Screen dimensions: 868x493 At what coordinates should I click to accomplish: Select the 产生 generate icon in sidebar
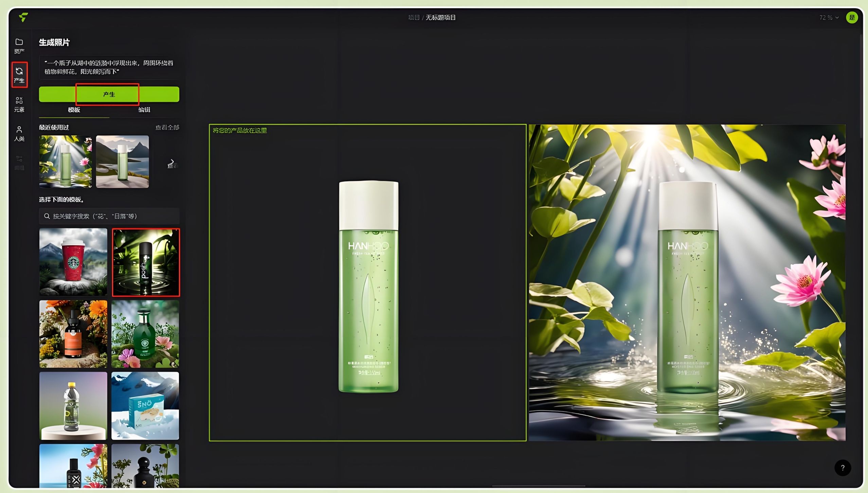tap(19, 75)
